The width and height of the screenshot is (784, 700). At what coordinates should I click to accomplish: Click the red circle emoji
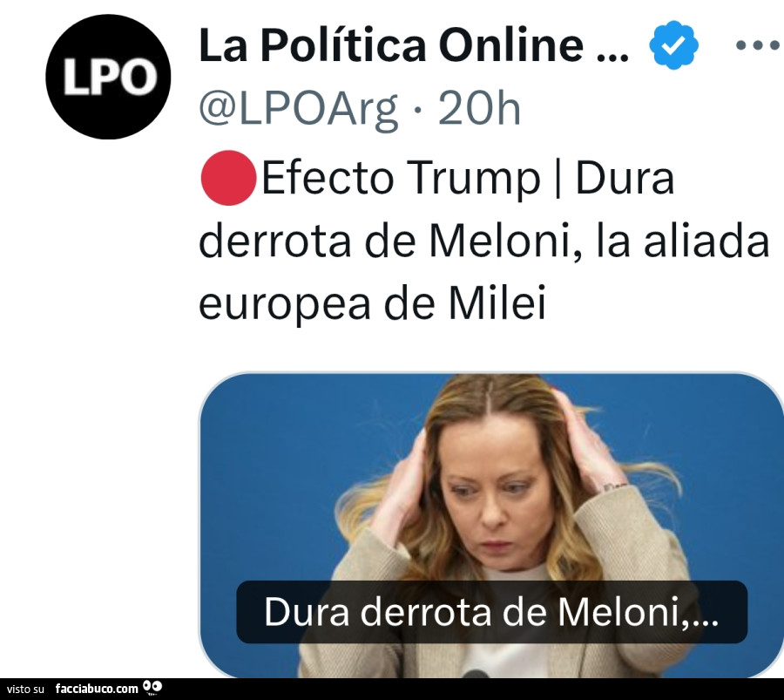[228, 178]
